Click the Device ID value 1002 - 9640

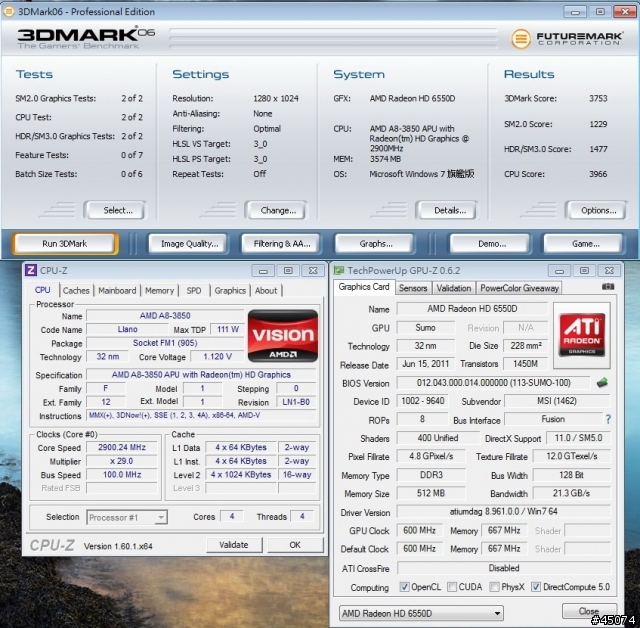click(x=422, y=401)
